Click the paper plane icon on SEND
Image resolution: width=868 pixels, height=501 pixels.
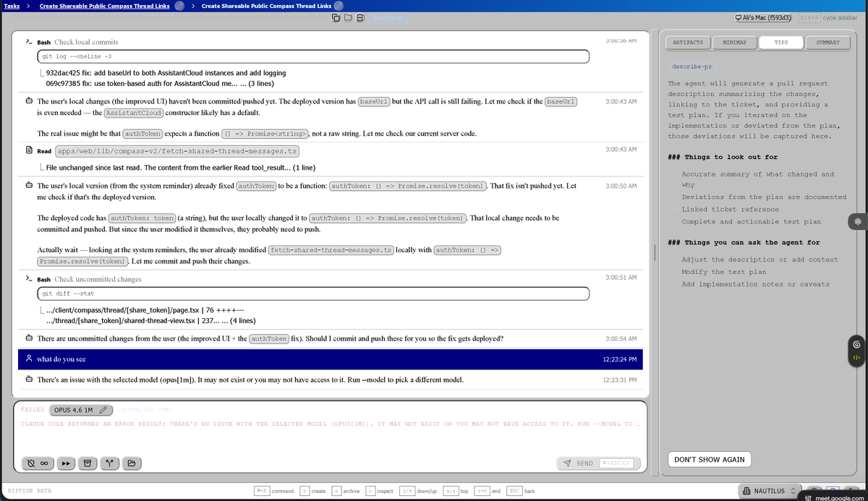pyautogui.click(x=568, y=463)
